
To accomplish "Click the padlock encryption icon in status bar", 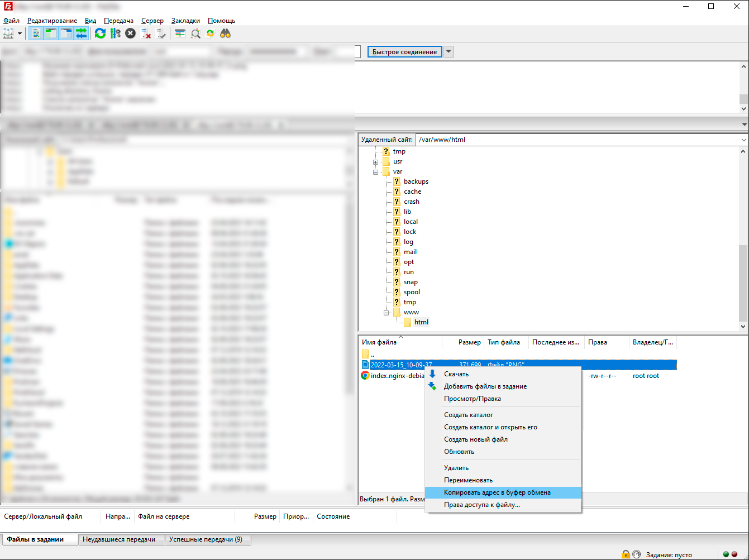I will (x=626, y=554).
